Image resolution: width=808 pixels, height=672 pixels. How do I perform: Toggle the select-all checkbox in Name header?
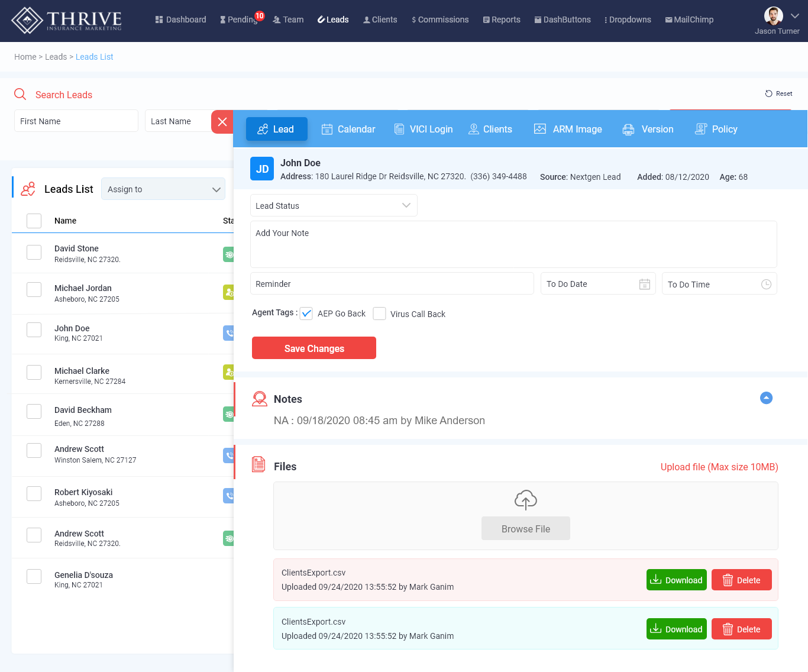pyautogui.click(x=34, y=221)
